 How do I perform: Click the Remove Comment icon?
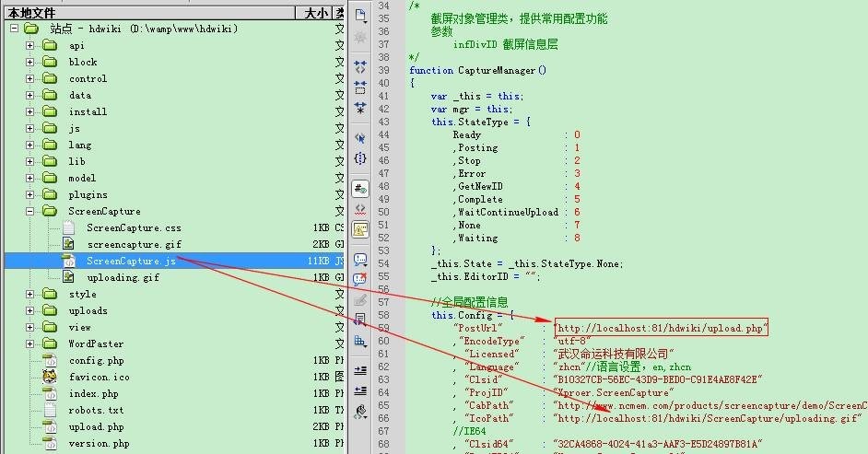pos(360,279)
